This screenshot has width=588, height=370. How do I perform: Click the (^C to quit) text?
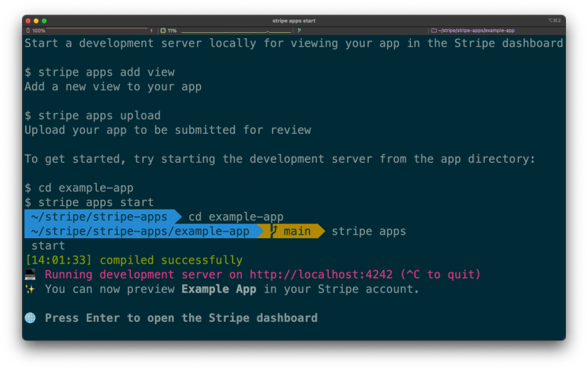pos(440,274)
